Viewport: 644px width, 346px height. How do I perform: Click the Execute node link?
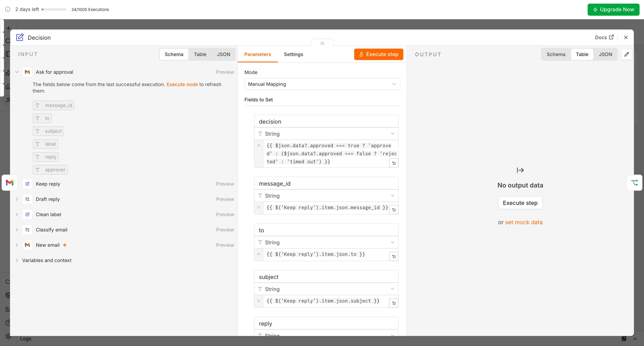point(182,84)
